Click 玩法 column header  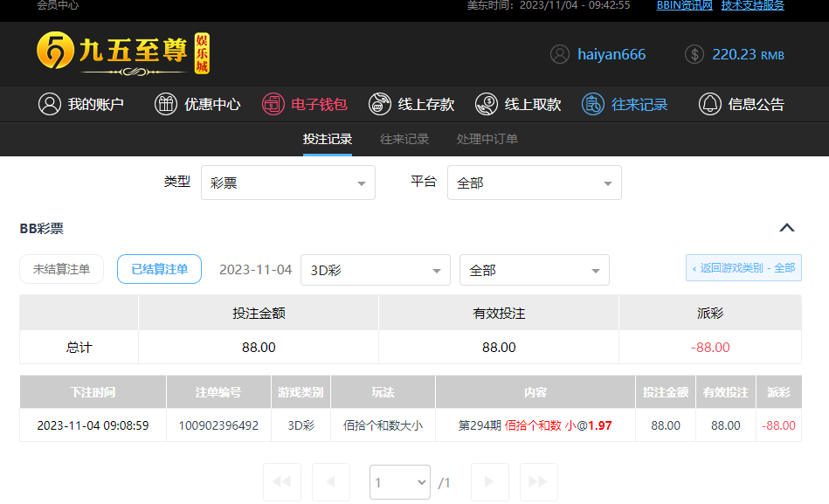[x=383, y=392]
